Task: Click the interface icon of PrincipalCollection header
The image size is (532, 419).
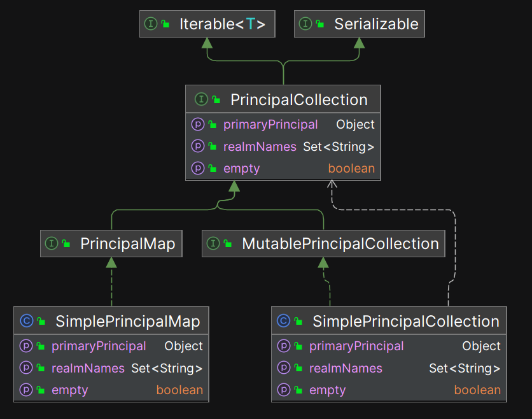Action: 202,99
